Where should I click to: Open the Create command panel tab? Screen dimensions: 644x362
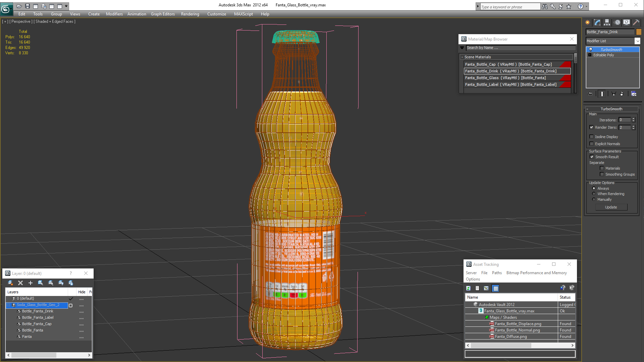click(588, 22)
